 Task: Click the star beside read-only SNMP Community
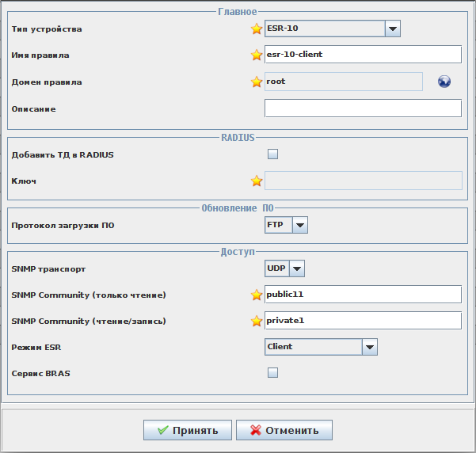[x=257, y=295]
